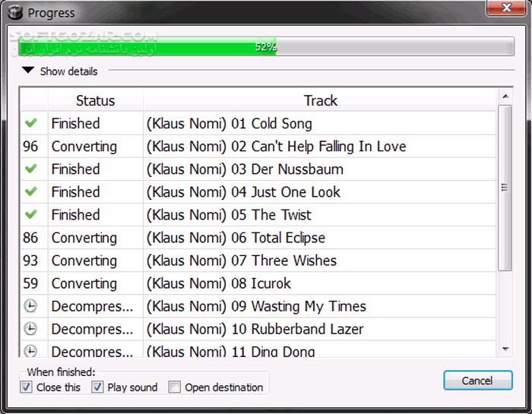Click the green checkmark beside 01 Cold Song

31,123
